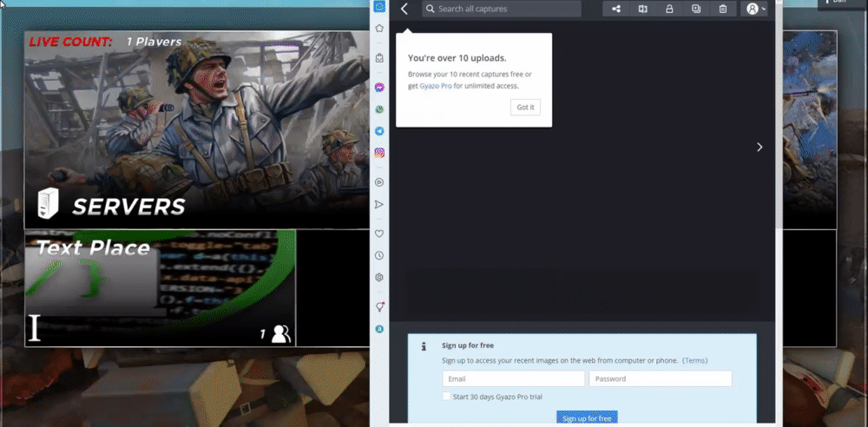The width and height of the screenshot is (868, 427).
Task: Click the lock icon in Gyazo toolbar
Action: (x=669, y=9)
